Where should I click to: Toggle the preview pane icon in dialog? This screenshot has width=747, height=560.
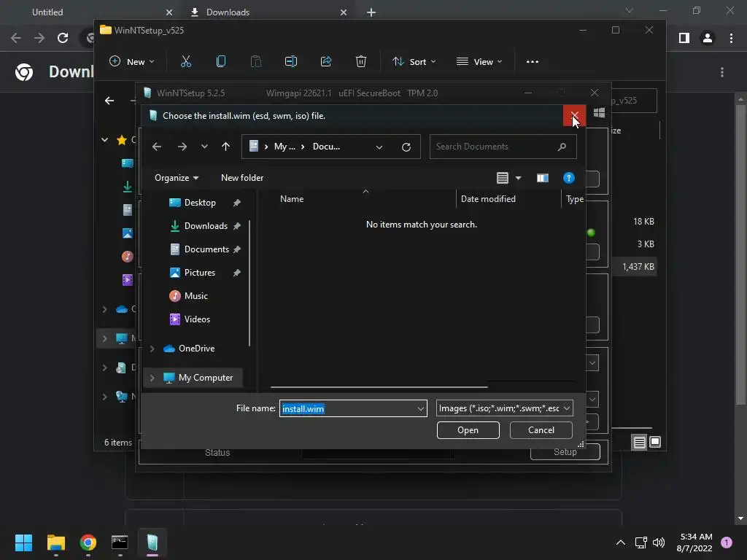click(542, 178)
